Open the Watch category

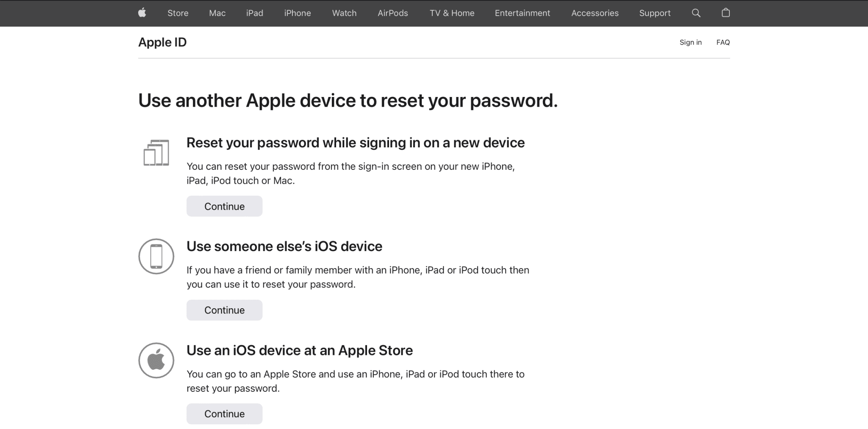click(x=344, y=13)
